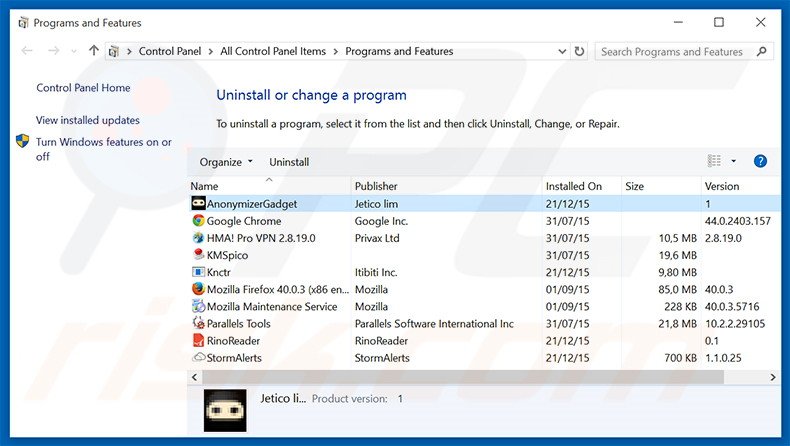This screenshot has height=446, width=790.
Task: Select the KMSpico program icon
Action: point(198,255)
